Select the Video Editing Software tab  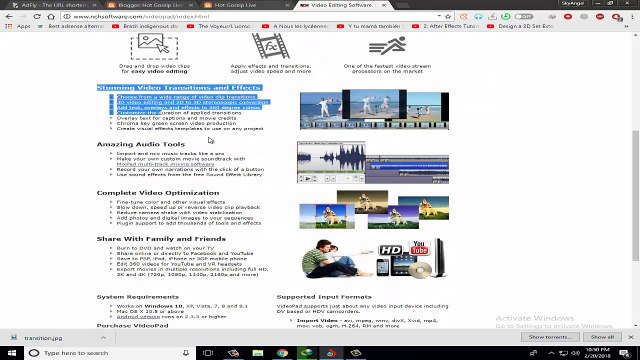pos(342,5)
